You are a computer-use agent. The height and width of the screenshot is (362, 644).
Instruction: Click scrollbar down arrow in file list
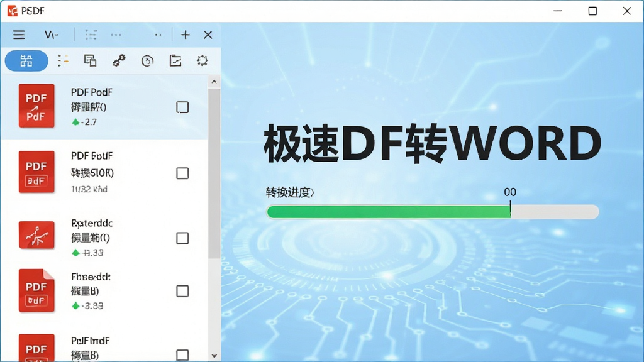click(x=214, y=356)
